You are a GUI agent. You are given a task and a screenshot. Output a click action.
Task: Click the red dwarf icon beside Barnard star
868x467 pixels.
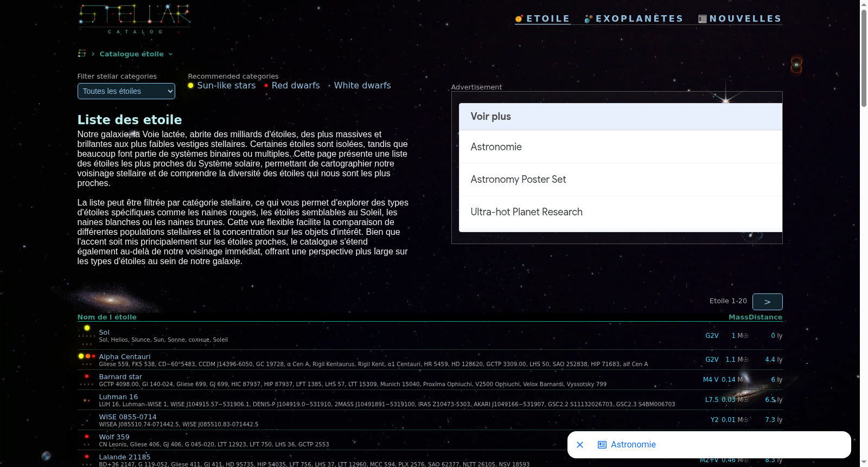point(87,376)
